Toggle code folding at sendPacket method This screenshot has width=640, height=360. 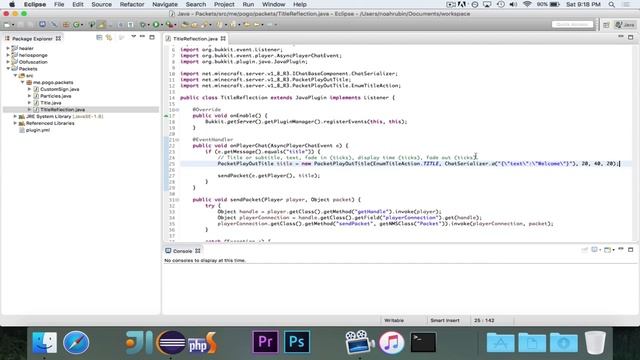(177, 200)
